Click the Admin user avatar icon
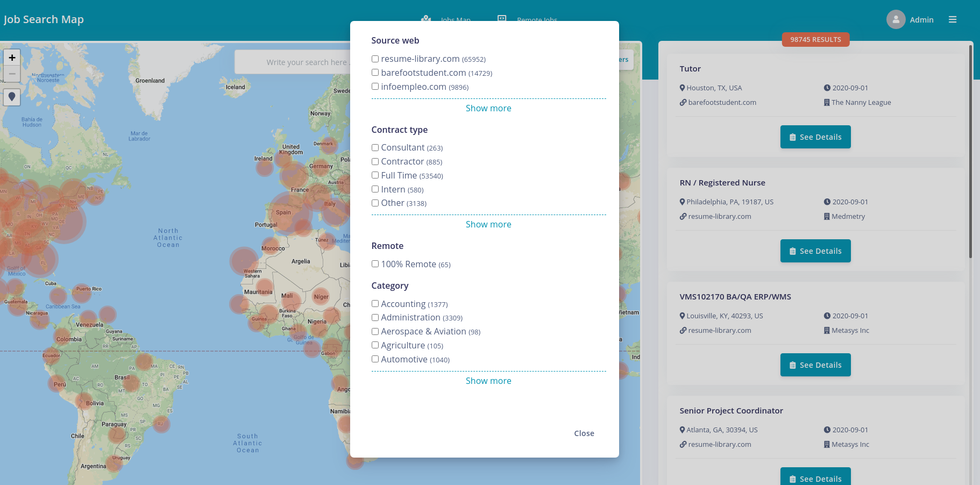The width and height of the screenshot is (980, 485). pos(896,19)
